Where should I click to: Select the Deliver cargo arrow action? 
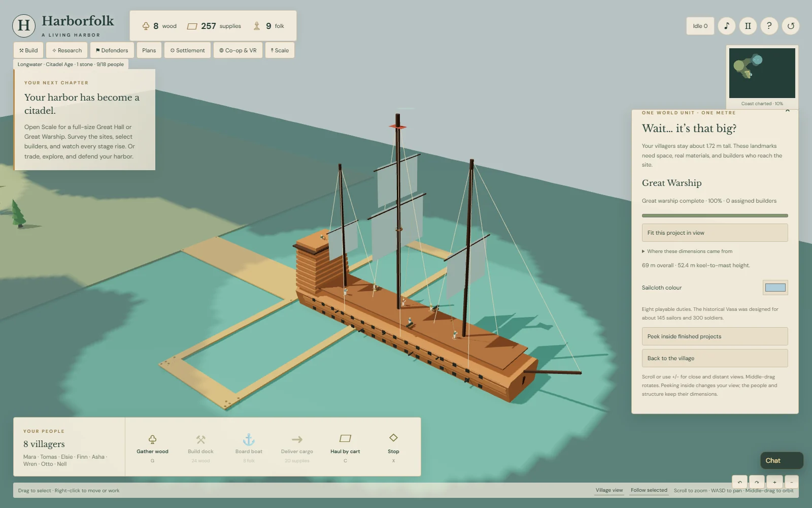(297, 448)
